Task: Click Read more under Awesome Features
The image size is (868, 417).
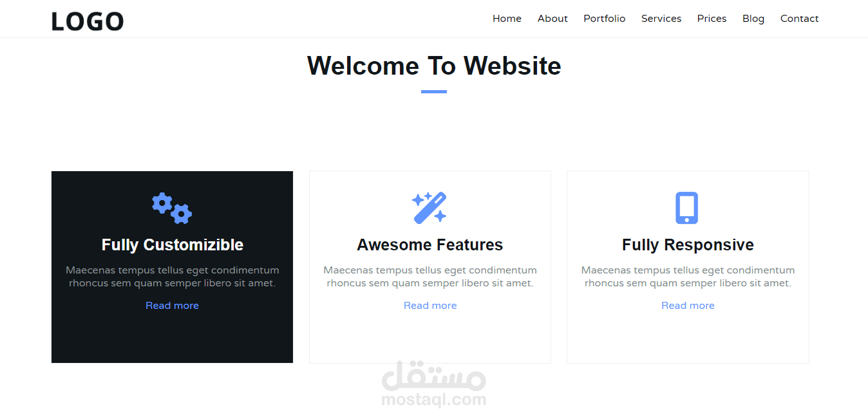Action: pos(430,306)
